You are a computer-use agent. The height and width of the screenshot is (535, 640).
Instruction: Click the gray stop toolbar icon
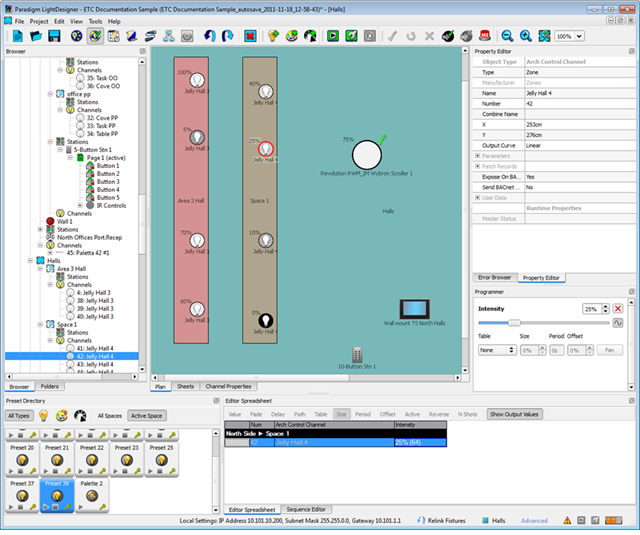click(x=370, y=36)
